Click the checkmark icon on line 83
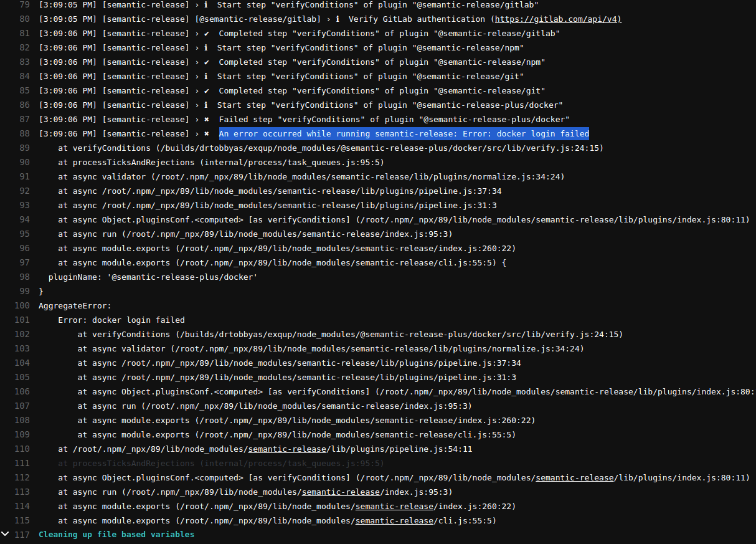The height and width of the screenshot is (544, 756). pyautogui.click(x=206, y=62)
